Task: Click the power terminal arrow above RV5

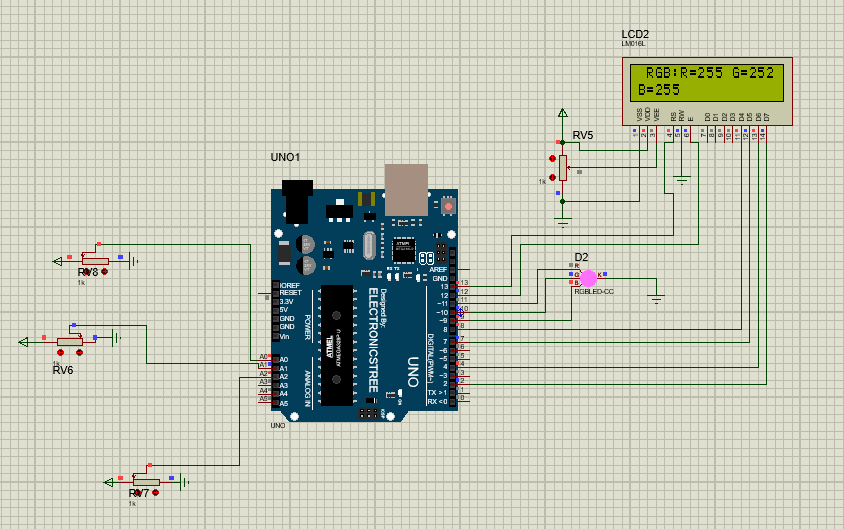Action: pos(563,114)
